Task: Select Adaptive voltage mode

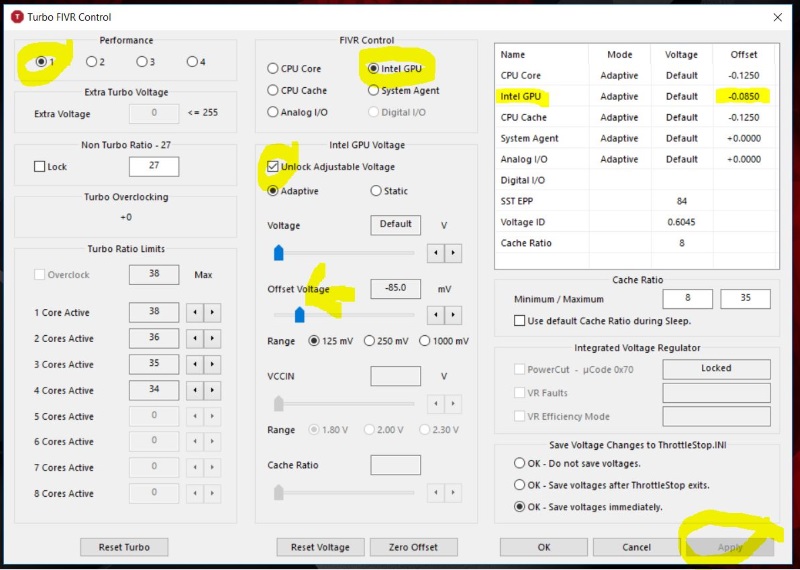Action: (x=272, y=191)
